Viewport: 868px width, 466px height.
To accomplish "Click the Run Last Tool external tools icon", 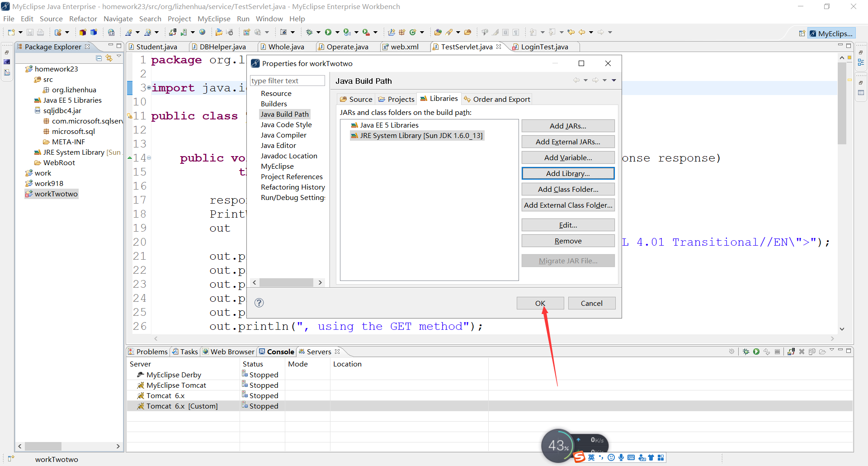I will (366, 32).
